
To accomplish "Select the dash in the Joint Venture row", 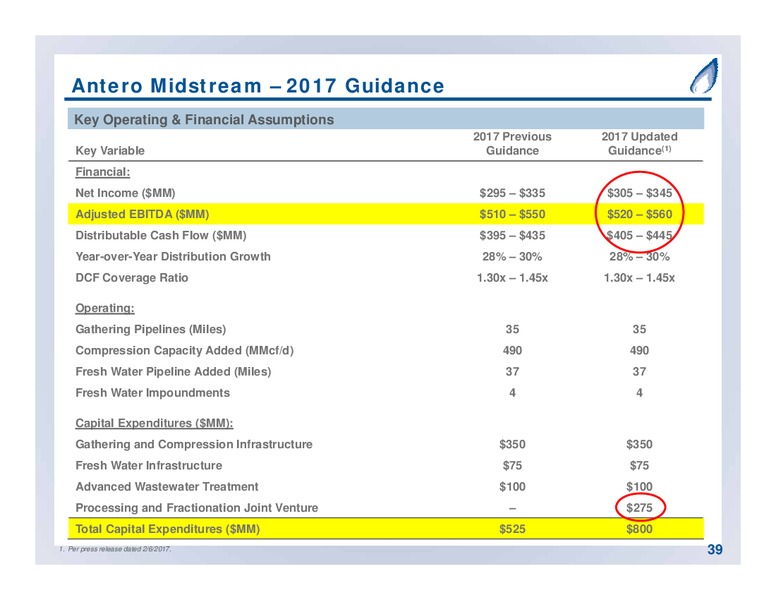I will 512,508.
